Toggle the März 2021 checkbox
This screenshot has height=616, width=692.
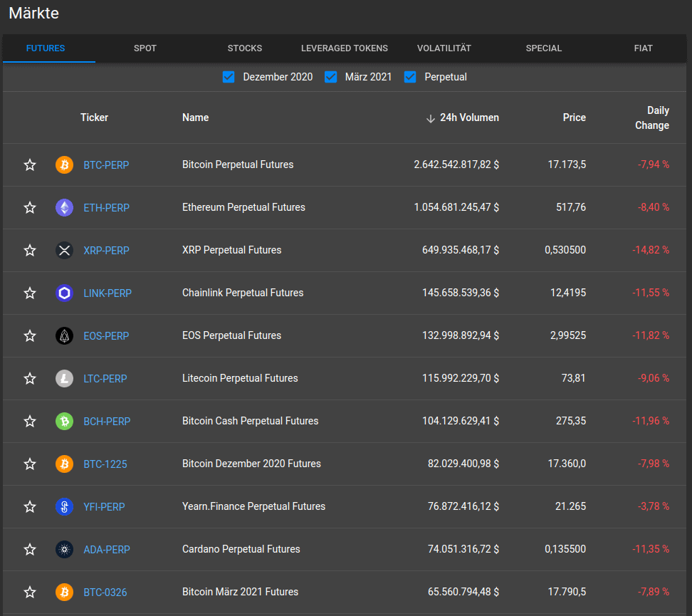(x=330, y=77)
